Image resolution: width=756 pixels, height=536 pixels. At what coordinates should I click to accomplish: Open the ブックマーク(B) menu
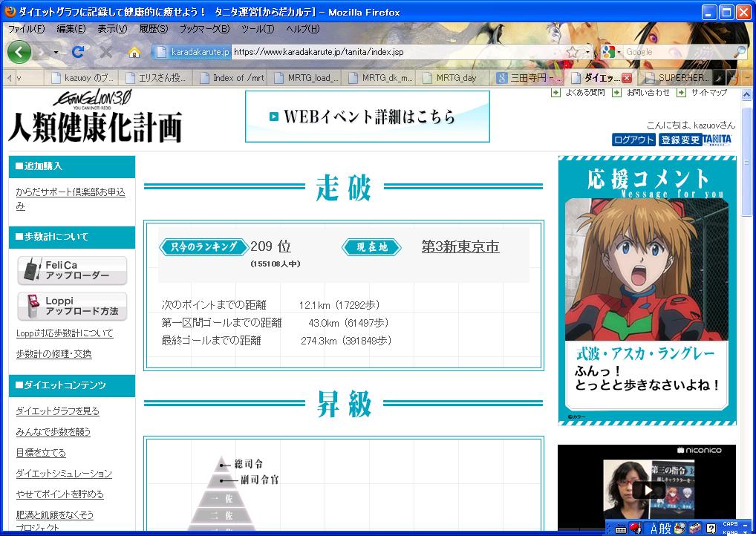coord(204,29)
